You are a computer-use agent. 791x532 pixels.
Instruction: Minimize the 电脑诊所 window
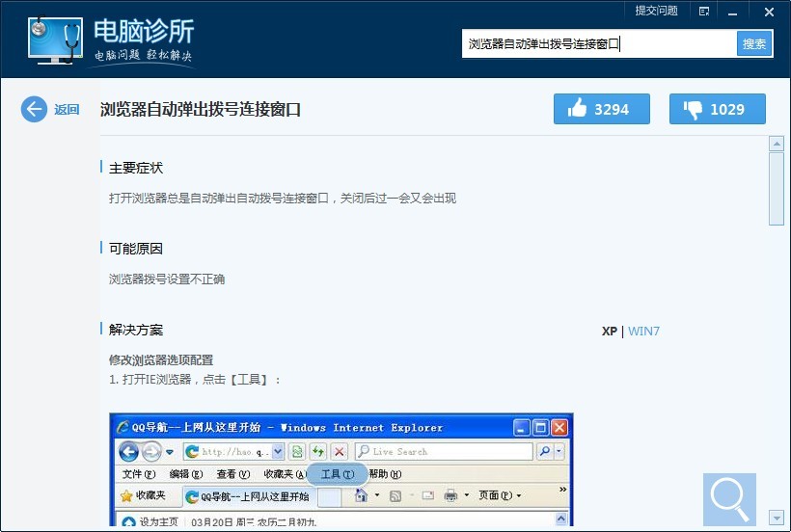coord(732,13)
